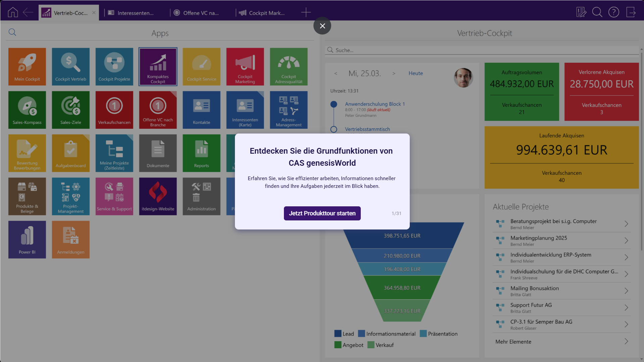Open the Anwenderschulung Block 1 appointment
Screen dimensions: 644x362
click(375, 104)
